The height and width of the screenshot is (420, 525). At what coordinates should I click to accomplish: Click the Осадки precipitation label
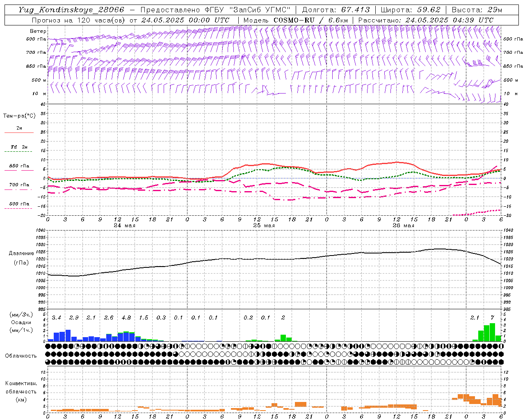coord(21,322)
